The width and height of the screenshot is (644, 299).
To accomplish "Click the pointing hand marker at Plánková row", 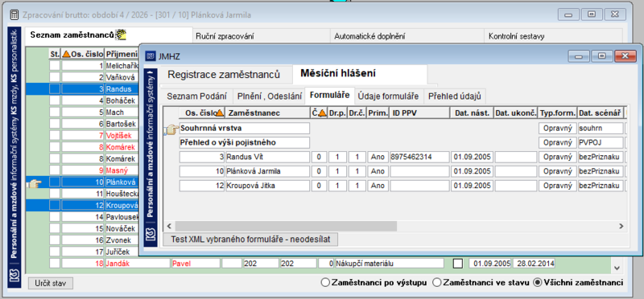I will pyautogui.click(x=34, y=184).
